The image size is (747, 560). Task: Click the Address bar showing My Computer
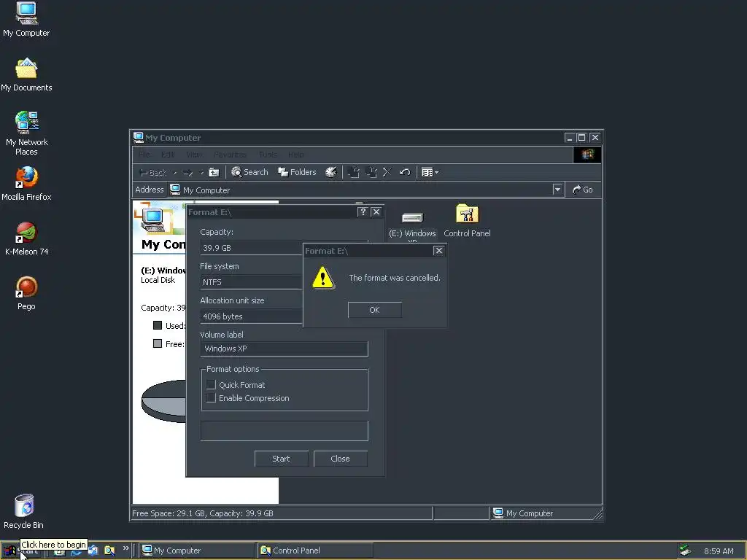point(366,190)
